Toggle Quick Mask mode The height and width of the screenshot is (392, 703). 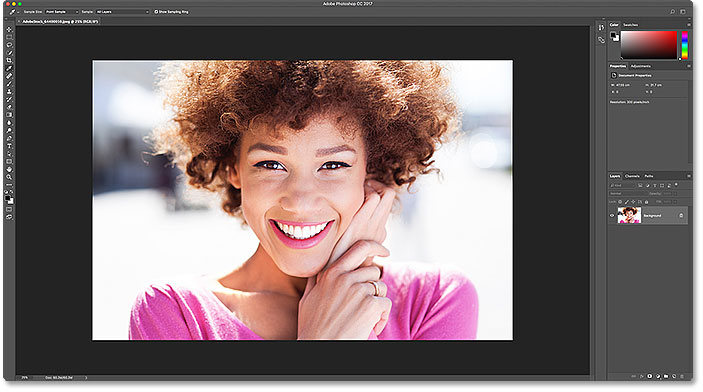coord(9,209)
